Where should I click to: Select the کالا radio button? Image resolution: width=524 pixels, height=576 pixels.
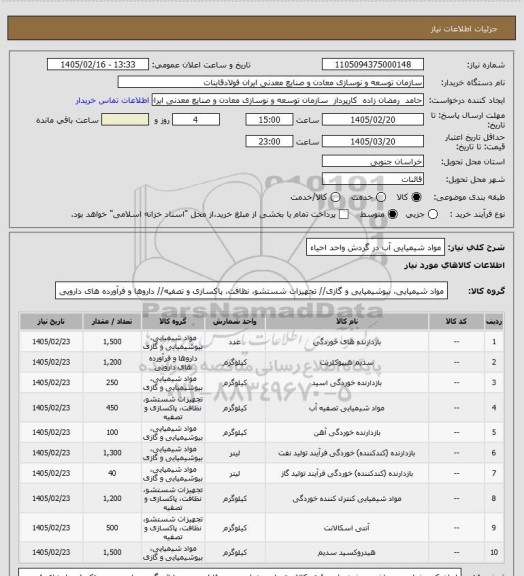click(x=416, y=197)
